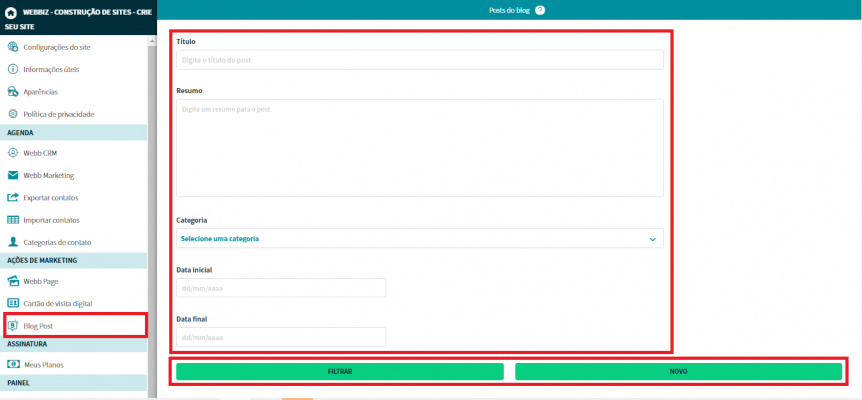862x400 pixels.
Task: Expand category list using chevron arrow
Action: tap(652, 239)
